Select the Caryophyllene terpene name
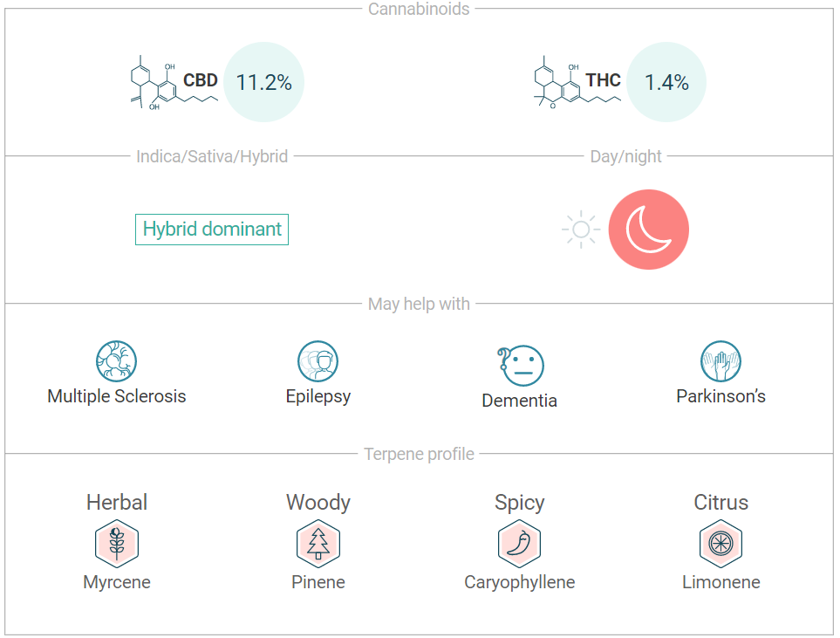Image resolution: width=840 pixels, height=638 pixels. pos(519,582)
